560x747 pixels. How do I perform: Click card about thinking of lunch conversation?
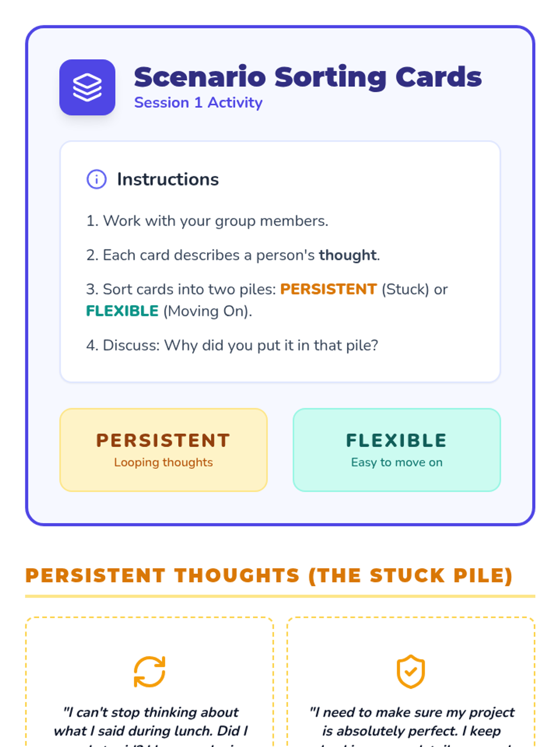click(150, 721)
